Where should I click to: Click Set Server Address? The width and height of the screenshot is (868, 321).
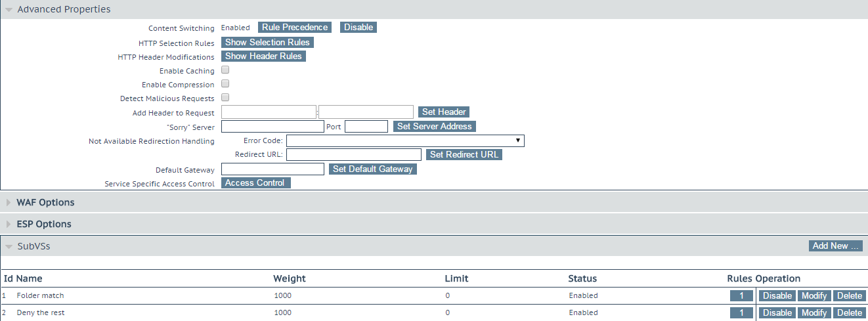coord(434,126)
